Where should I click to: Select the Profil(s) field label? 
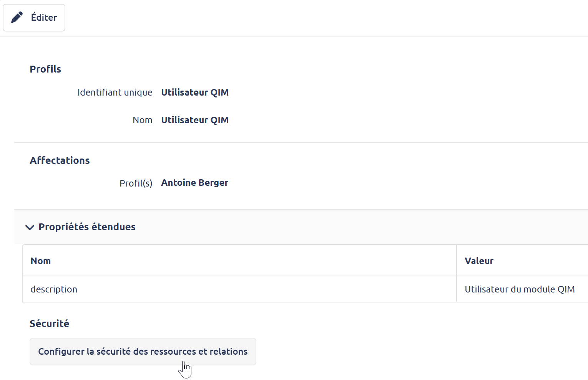click(x=136, y=183)
